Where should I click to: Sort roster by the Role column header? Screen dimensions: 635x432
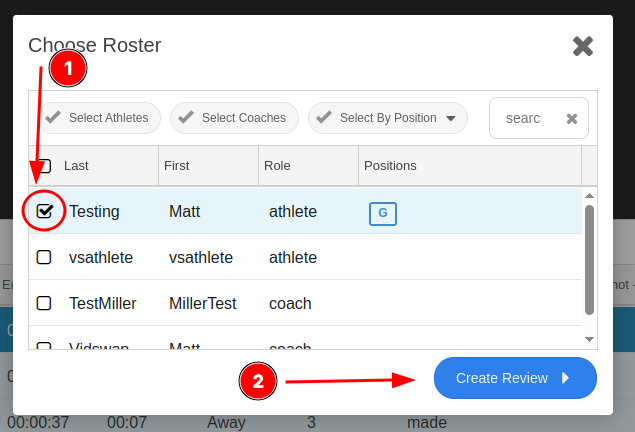(x=277, y=166)
